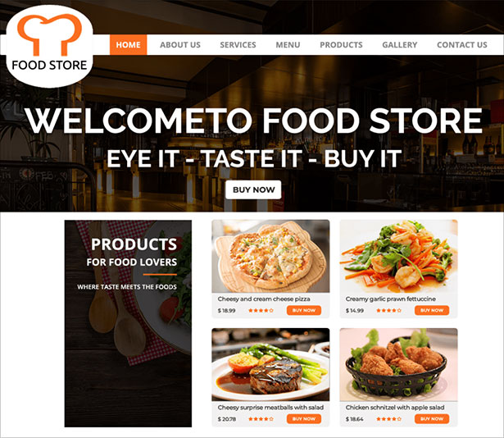The width and height of the screenshot is (504, 438).
Task: Go to the About Us page
Action: coord(180,45)
